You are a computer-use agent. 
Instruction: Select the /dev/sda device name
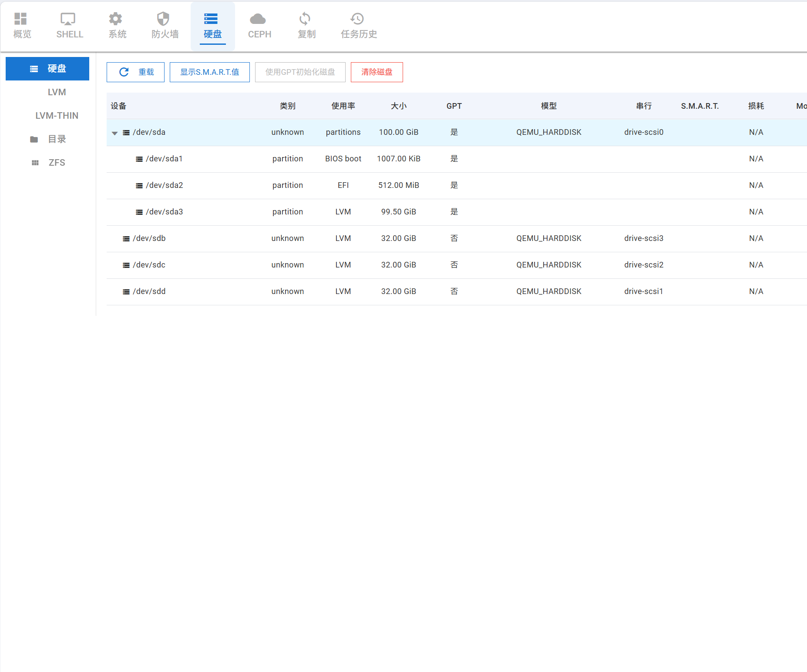point(149,132)
